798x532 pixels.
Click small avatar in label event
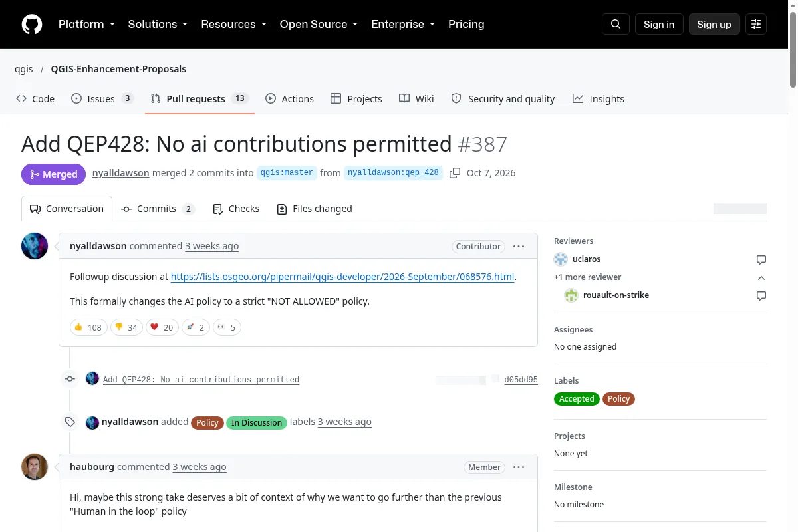click(x=92, y=422)
